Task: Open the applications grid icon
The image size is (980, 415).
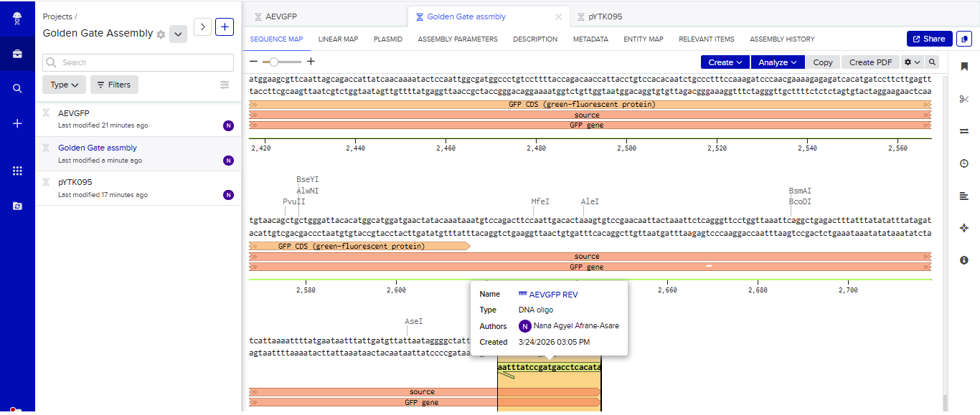Action: [x=17, y=171]
